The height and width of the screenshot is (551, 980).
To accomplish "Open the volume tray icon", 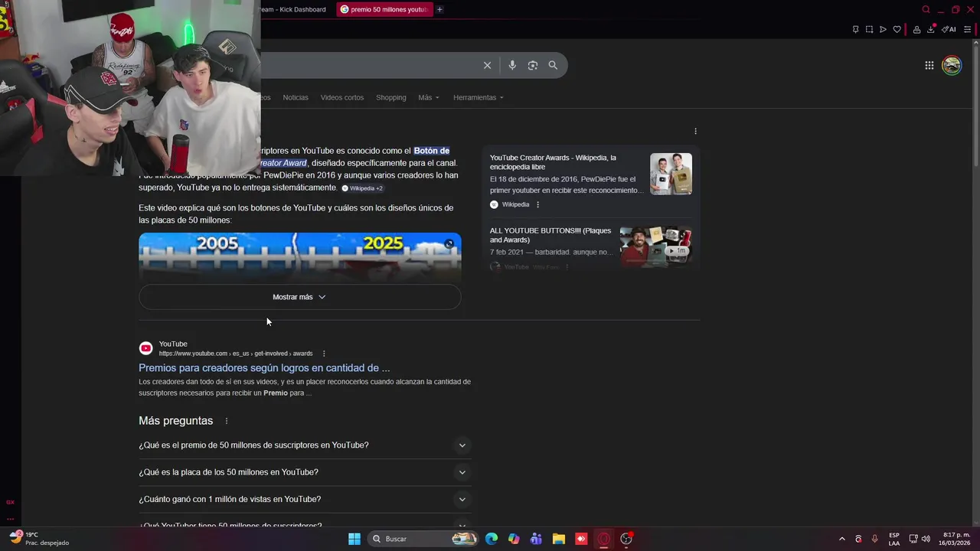I will tap(926, 539).
